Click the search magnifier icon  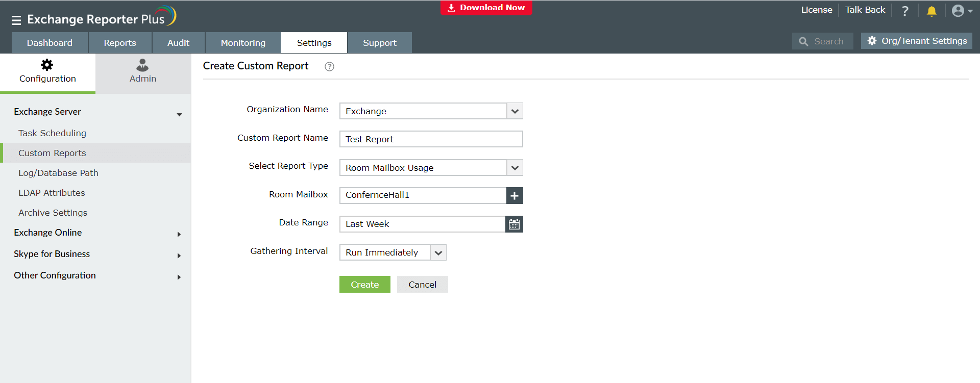[x=803, y=42]
